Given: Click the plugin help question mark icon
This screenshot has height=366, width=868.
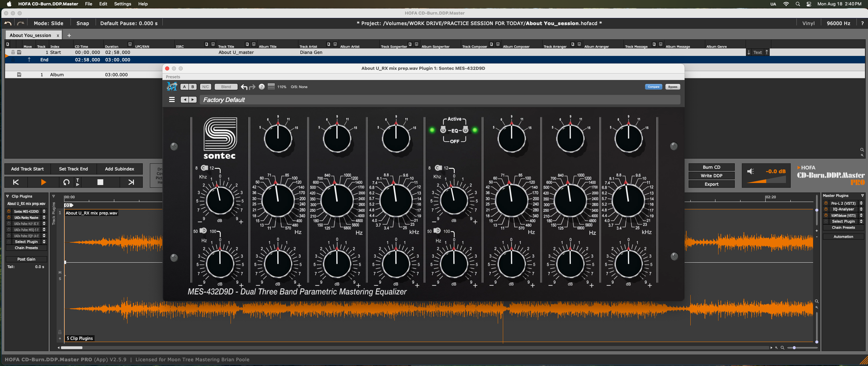Looking at the screenshot, I should click(261, 87).
